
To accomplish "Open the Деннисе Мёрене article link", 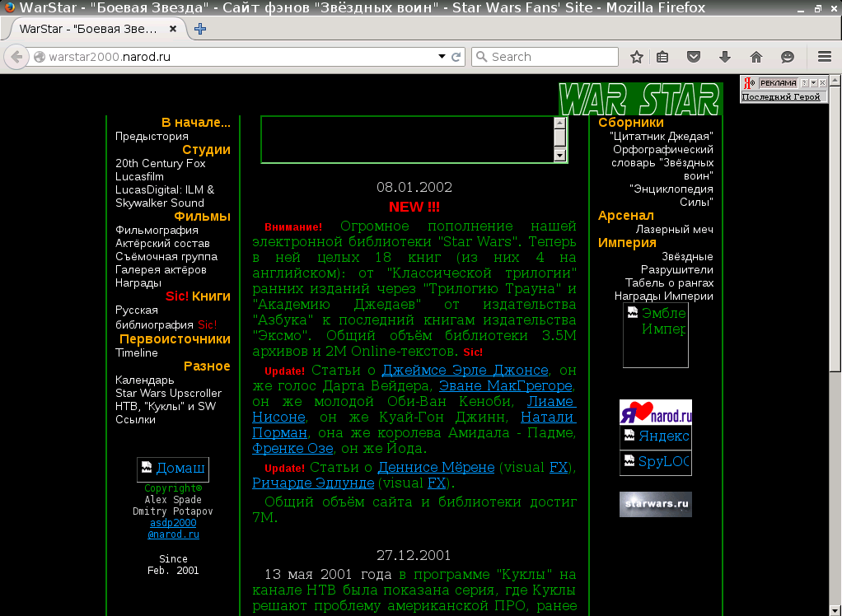I will 436,468.
